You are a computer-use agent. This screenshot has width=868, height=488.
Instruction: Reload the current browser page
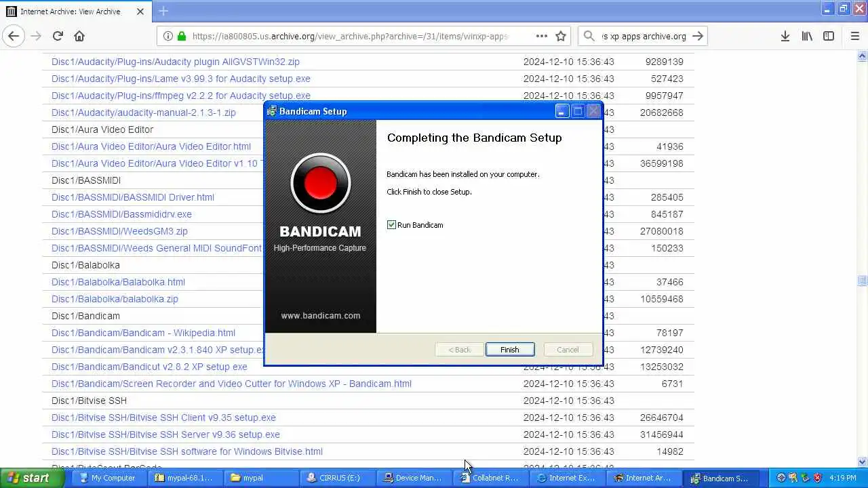pyautogui.click(x=58, y=36)
